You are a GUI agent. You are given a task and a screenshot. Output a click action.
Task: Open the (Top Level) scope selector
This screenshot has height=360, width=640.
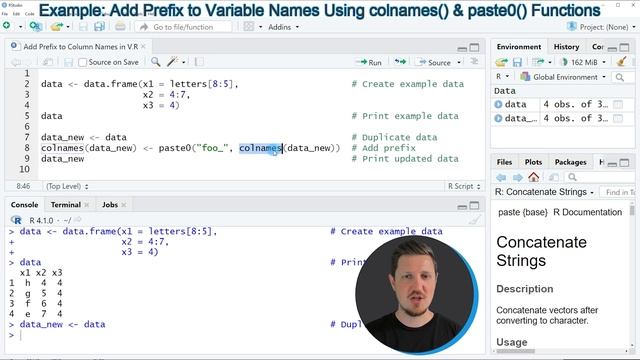tap(67, 187)
